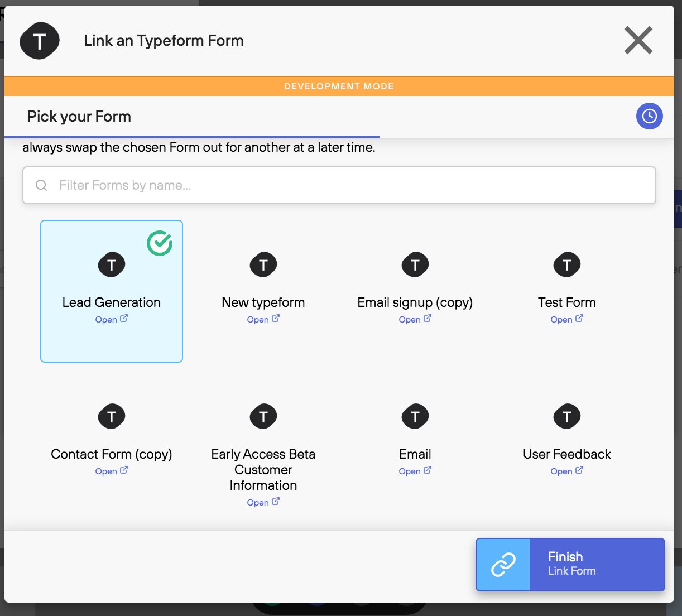Viewport: 682px width, 616px height.
Task: Open the User Feedback form link
Action: (x=567, y=471)
